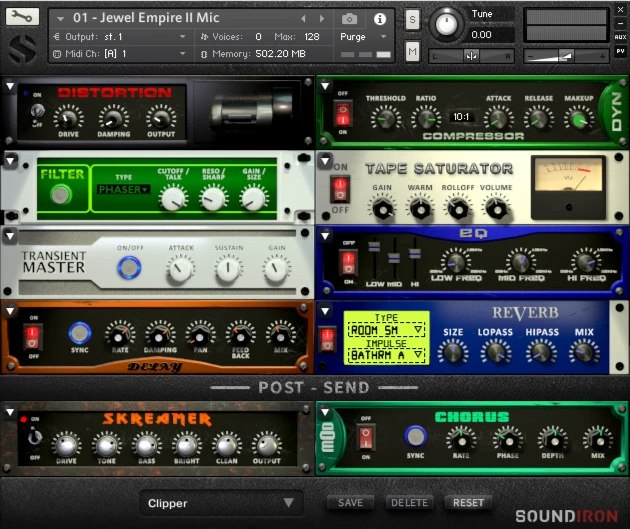Viewport: 630px width, 529px height.
Task: Adjust the Filter Cutoff/Talk knob
Action: coord(173,198)
